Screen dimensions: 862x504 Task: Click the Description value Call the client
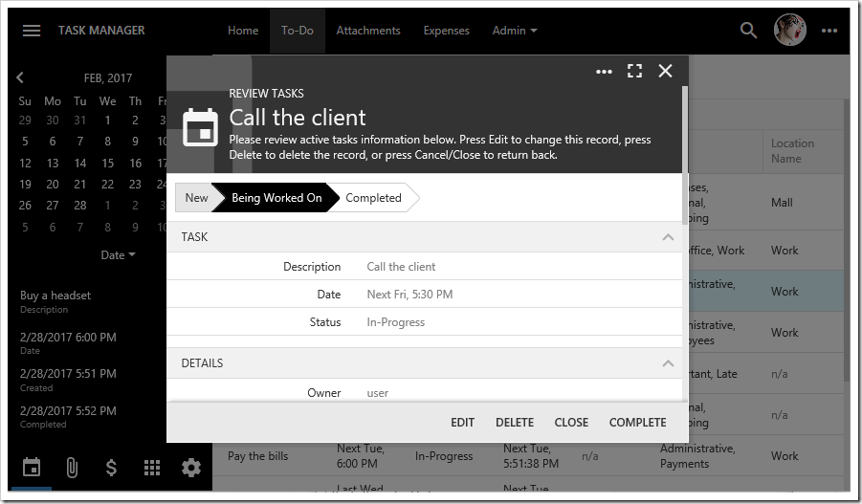coord(401,267)
